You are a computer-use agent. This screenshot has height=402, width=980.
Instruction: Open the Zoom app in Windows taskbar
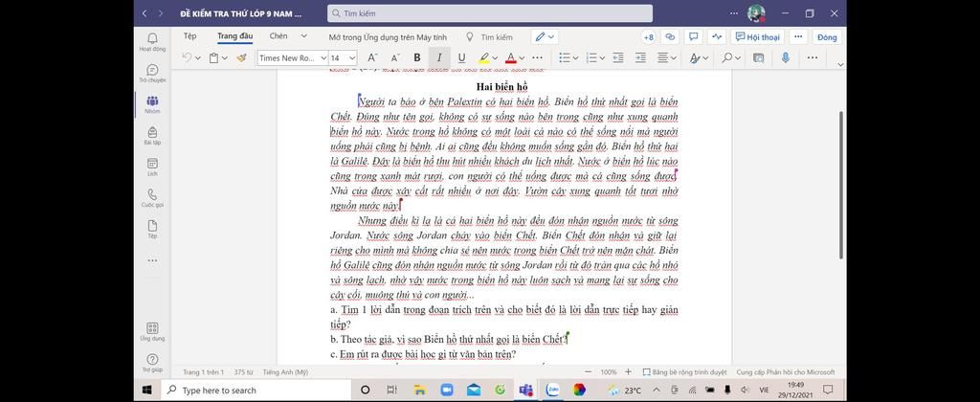447,390
